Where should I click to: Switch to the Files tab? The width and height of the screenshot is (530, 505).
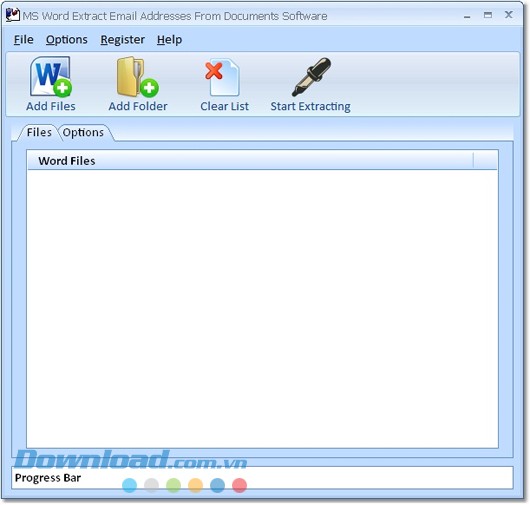point(39,132)
